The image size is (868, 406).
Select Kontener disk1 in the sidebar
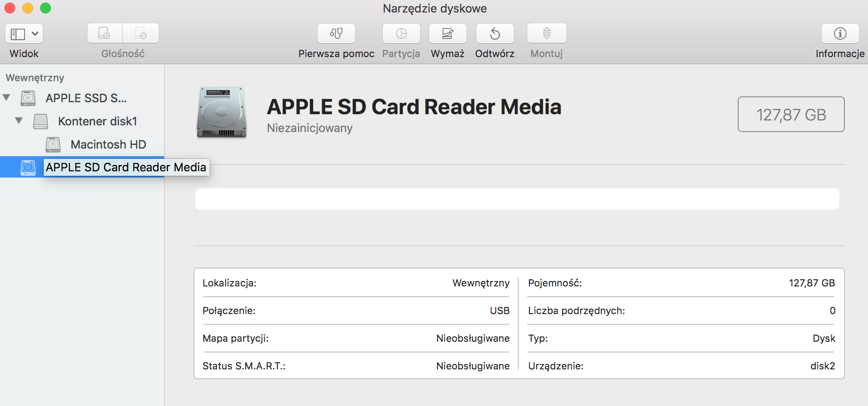pyautogui.click(x=98, y=121)
